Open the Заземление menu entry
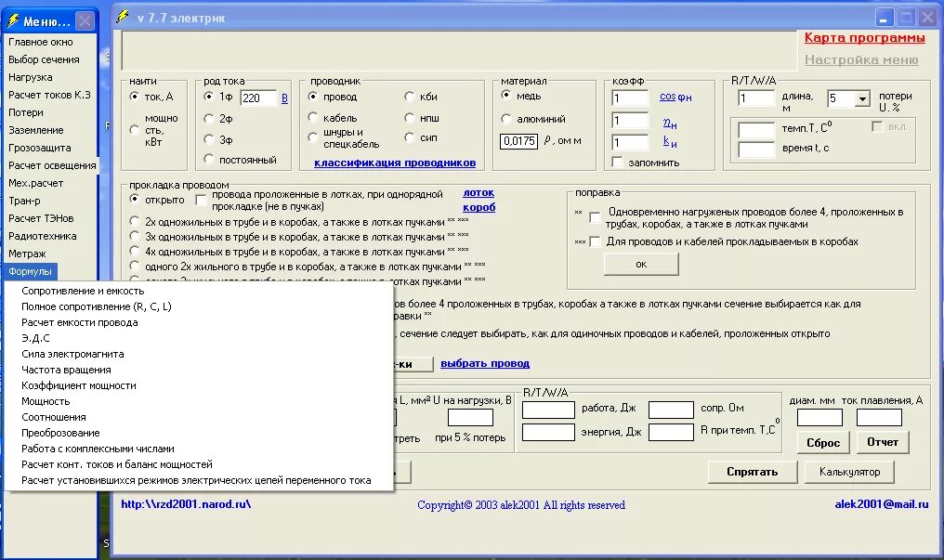Viewport: 944px width, 560px height. click(x=35, y=130)
